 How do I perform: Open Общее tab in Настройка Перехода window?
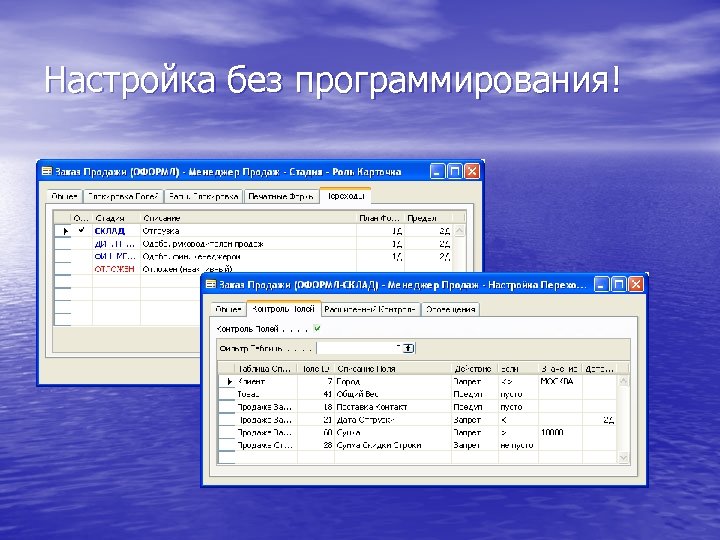tap(228, 309)
